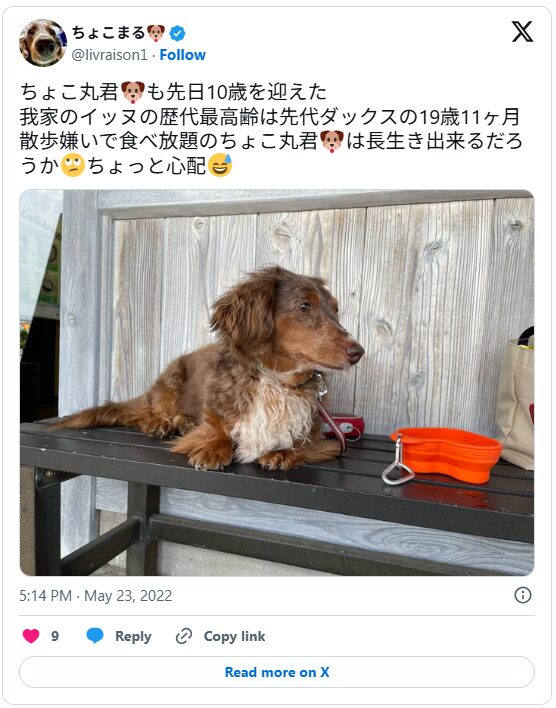
Task: Like the tweet with the heart icon
Action: (31, 636)
